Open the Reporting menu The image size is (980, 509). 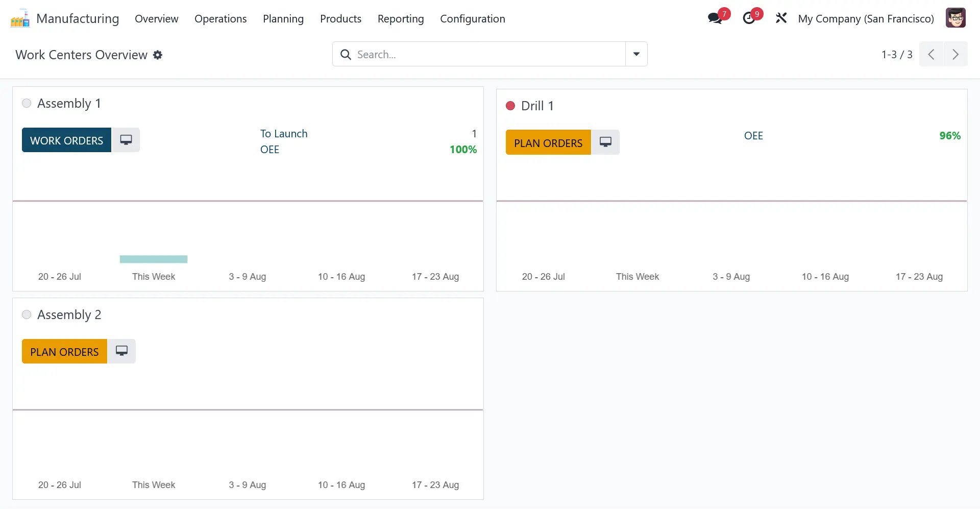tap(401, 19)
